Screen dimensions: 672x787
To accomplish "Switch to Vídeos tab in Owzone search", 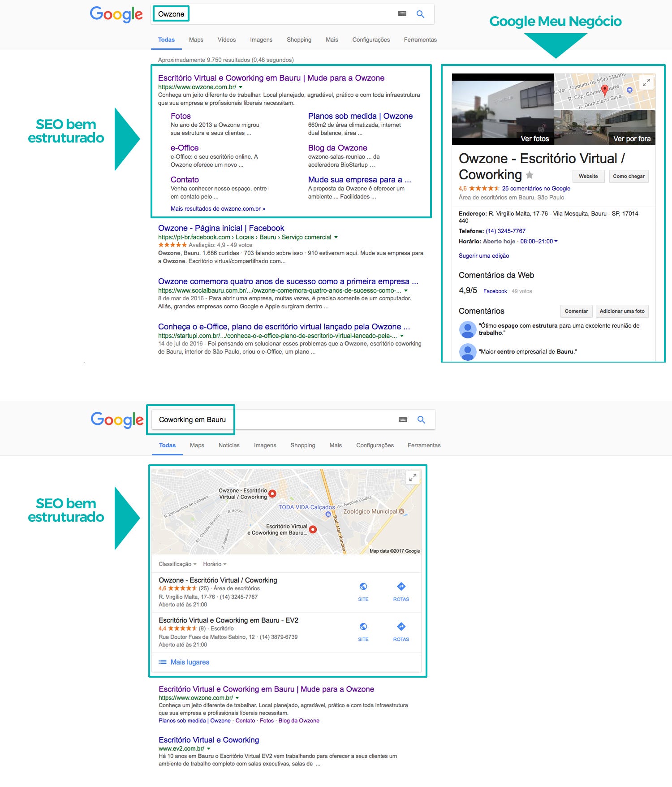I will coord(227,40).
